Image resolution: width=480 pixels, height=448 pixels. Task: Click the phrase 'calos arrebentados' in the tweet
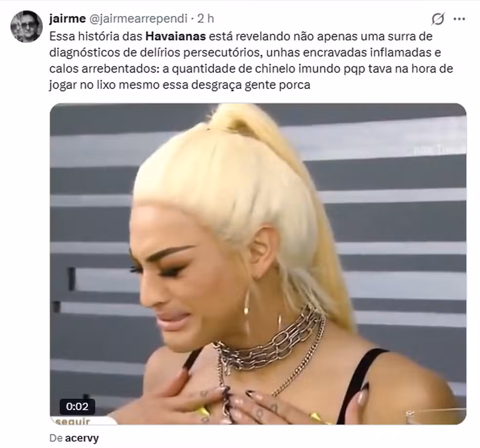coord(104,69)
